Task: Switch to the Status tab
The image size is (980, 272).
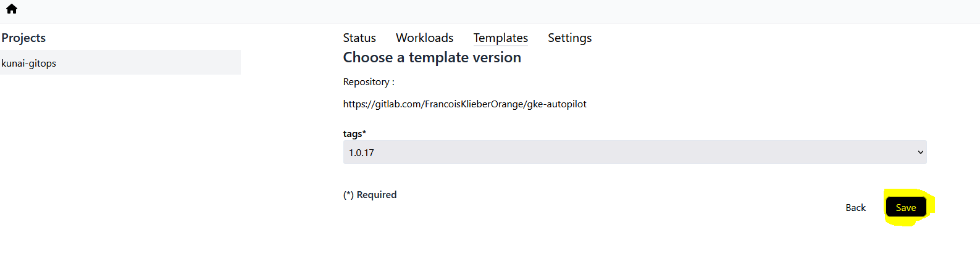Action: pos(359,38)
